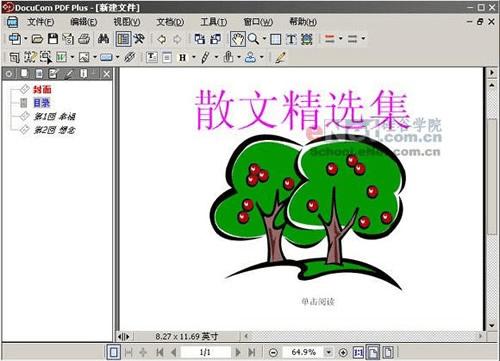This screenshot has height=361, width=500.
Task: Toggle actual size 1:1 view button
Action: point(358,352)
